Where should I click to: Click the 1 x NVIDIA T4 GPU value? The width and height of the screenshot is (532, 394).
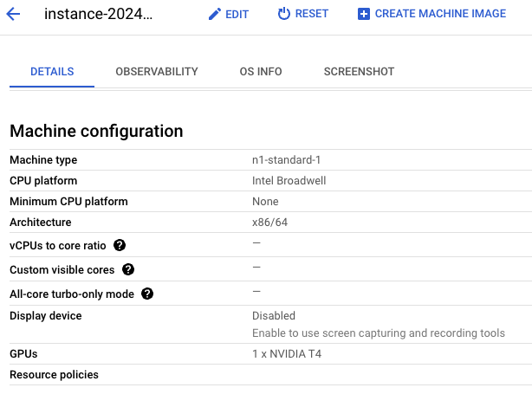tap(287, 353)
